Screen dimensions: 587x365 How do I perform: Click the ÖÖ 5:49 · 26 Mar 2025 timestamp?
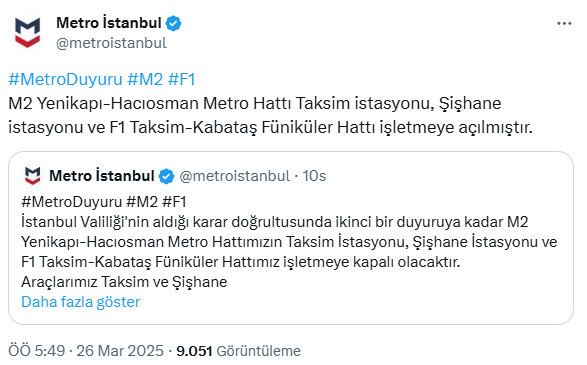click(x=86, y=351)
